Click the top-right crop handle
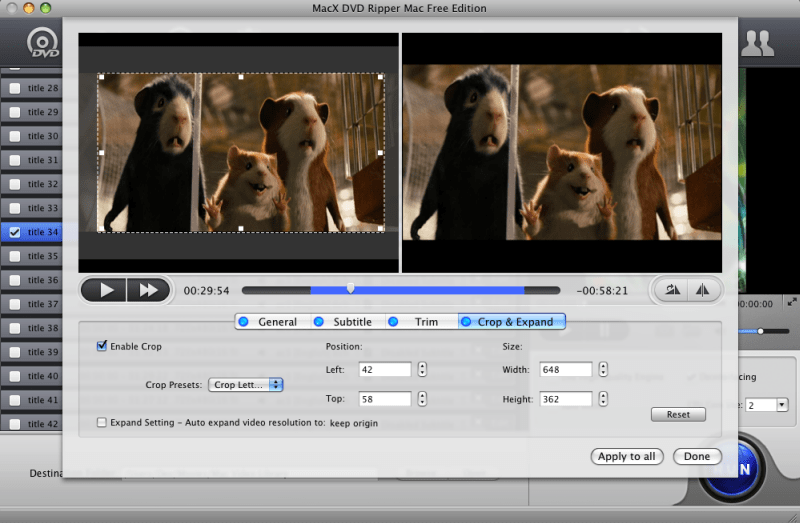Screen dimensions: 800x523 [381, 77]
